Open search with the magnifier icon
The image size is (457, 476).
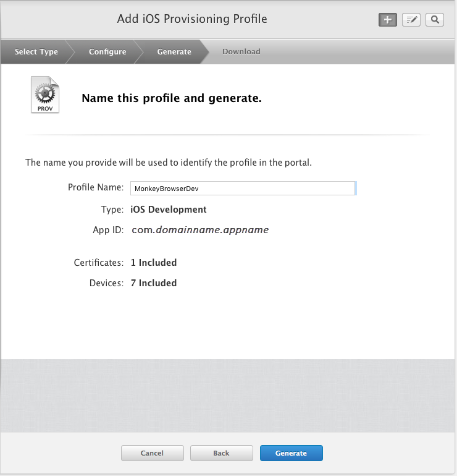click(435, 20)
